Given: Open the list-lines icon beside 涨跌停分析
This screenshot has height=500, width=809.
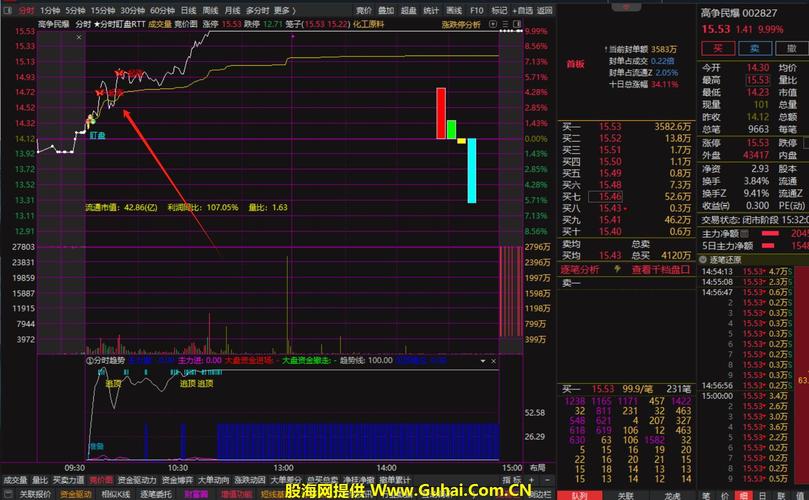Looking at the screenshot, I should pyautogui.click(x=505, y=24).
